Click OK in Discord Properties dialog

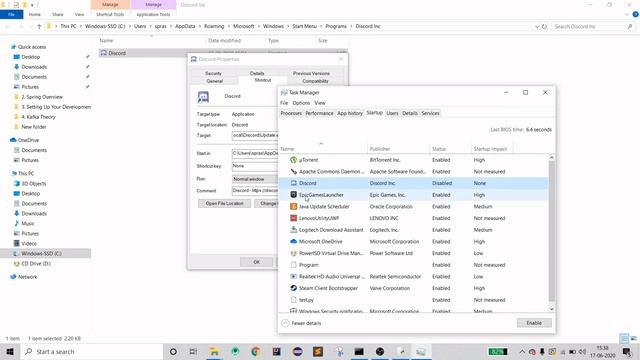coord(256,262)
